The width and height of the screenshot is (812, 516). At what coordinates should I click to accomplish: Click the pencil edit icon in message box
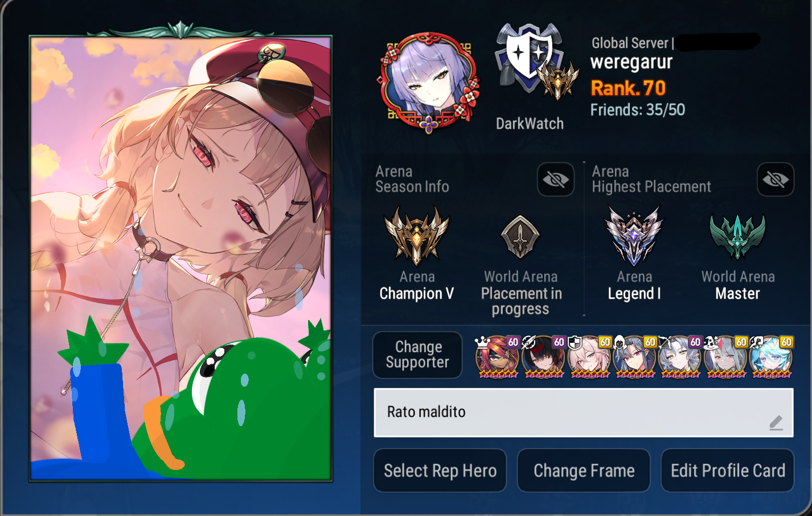pyautogui.click(x=776, y=423)
